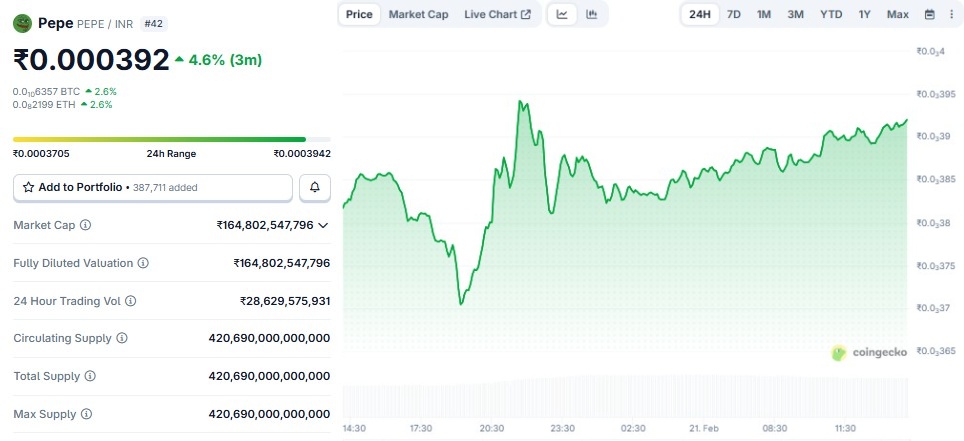Switch to candlestick chart view icon
This screenshot has width=964, height=441.
[591, 14]
